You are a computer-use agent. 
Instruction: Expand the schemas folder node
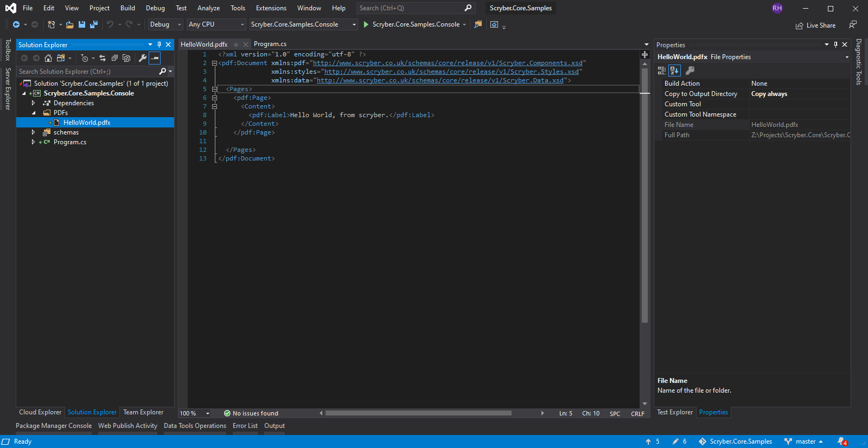coord(33,132)
